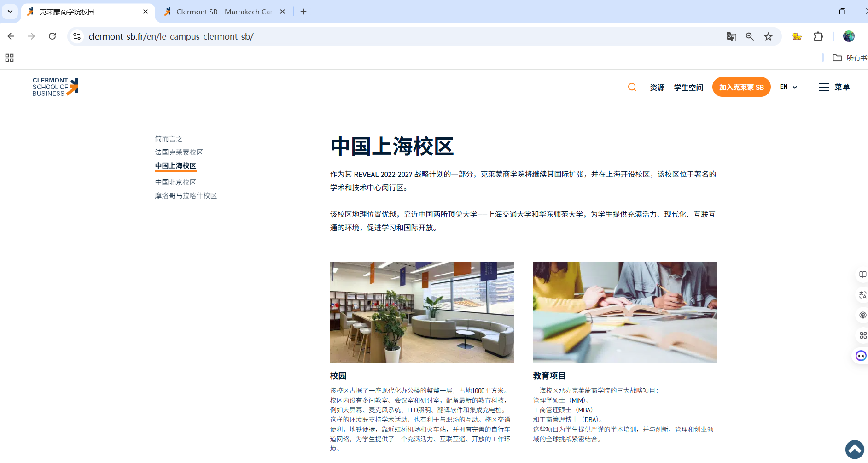Open the hamburger 菜单 menu
This screenshot has width=868, height=463.
click(x=834, y=87)
